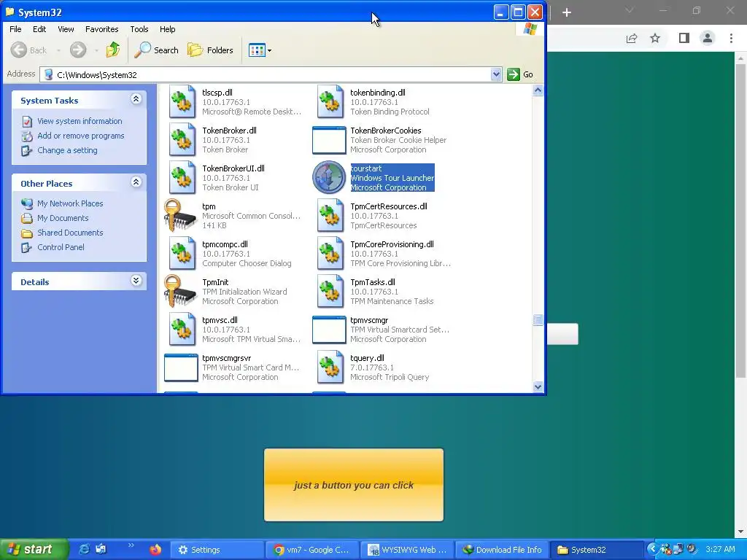Select the tokenbinding.dll file icon

point(330,101)
